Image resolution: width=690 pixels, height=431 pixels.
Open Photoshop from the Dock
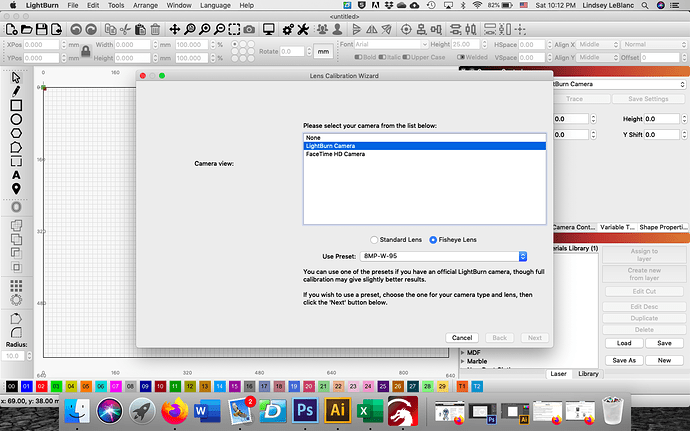coord(305,410)
